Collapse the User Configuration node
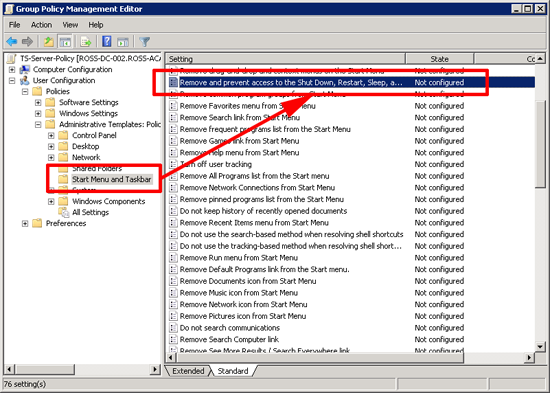 tap(12, 80)
